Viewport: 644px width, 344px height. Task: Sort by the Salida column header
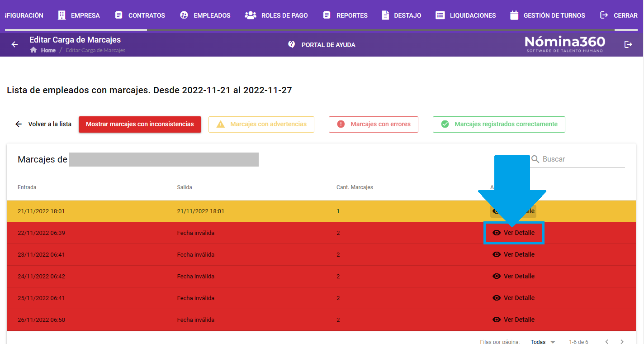pyautogui.click(x=185, y=187)
